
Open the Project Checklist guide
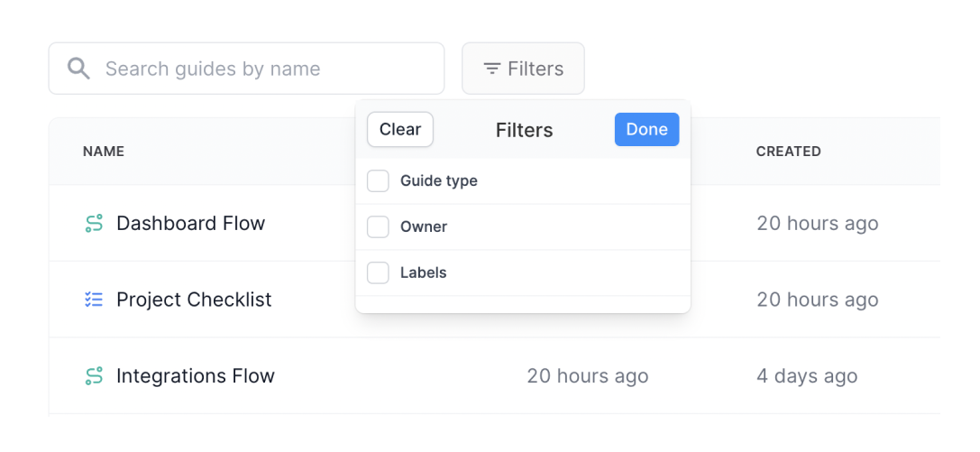194,300
